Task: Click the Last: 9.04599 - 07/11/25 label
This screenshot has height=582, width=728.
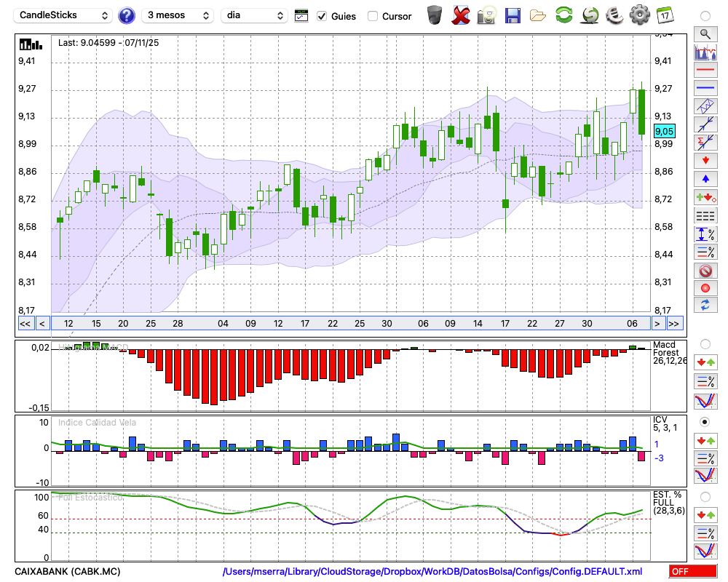Action: click(x=108, y=43)
